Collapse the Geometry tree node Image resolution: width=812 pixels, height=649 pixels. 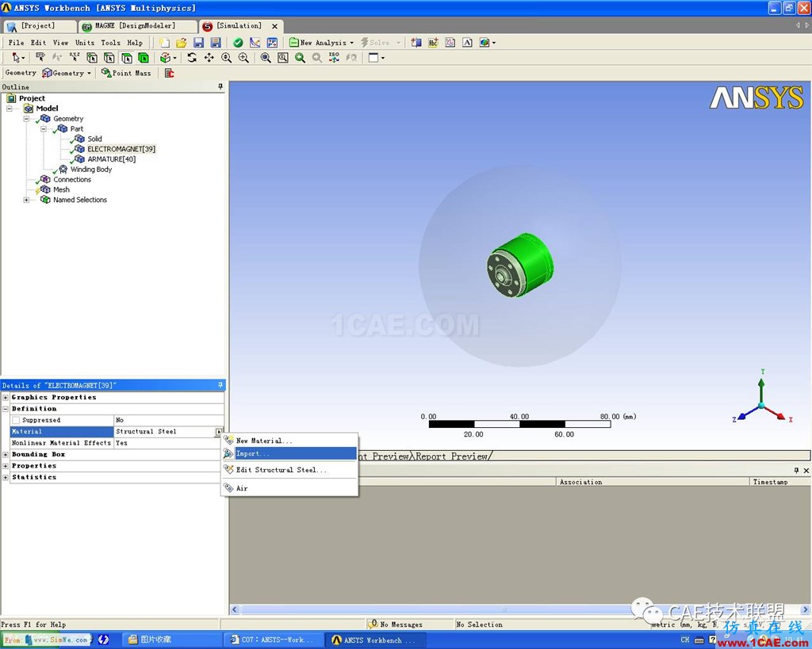26,119
